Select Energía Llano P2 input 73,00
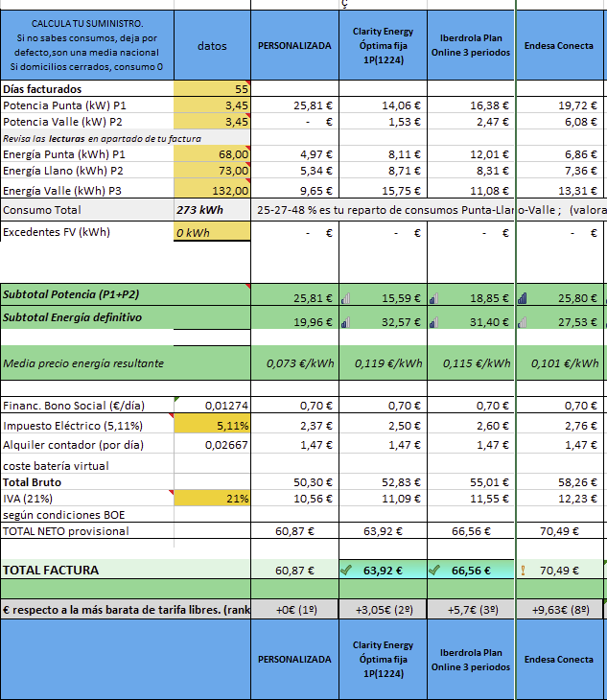This screenshot has height=700, width=607. tap(212, 171)
